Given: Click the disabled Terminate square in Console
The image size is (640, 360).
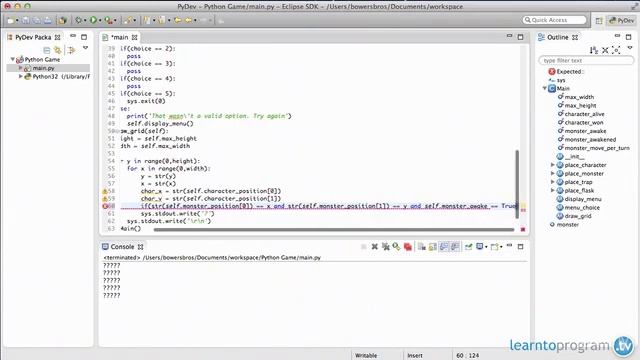Looking at the screenshot, I should [x=363, y=247].
